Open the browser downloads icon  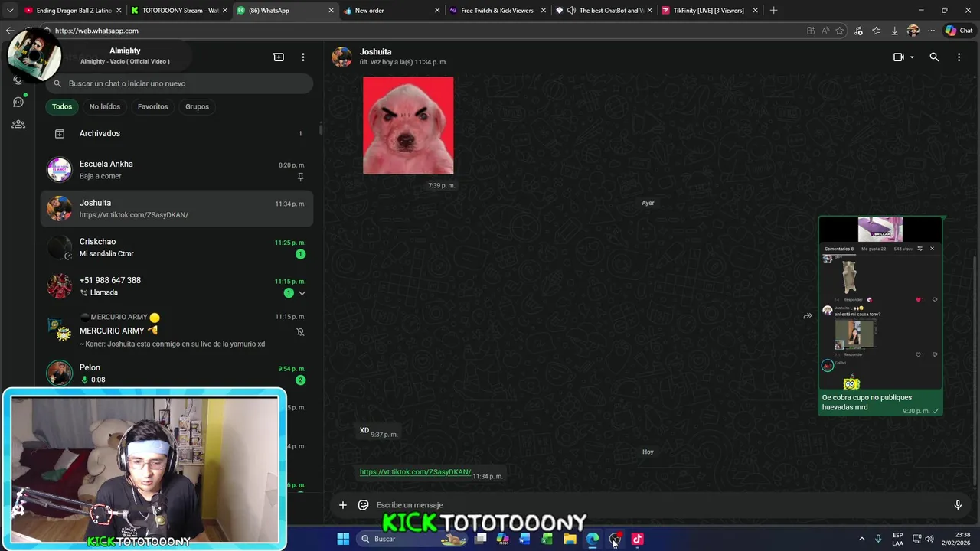[894, 31]
